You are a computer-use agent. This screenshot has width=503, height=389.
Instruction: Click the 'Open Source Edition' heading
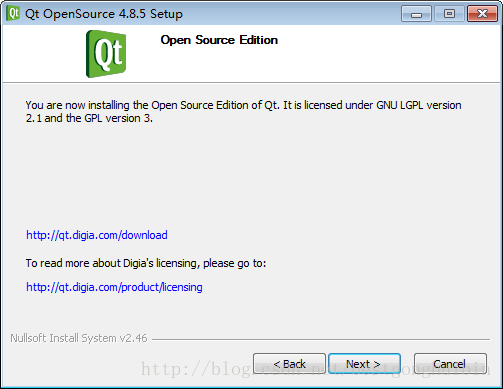pyautogui.click(x=219, y=40)
